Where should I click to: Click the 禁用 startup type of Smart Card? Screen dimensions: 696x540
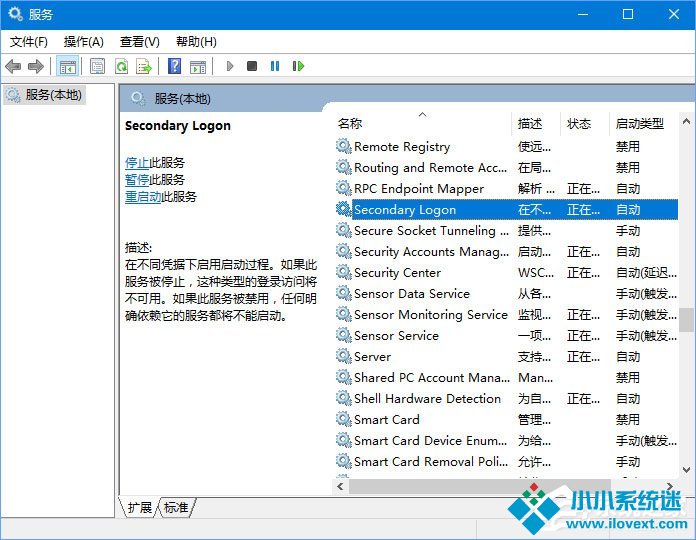(x=627, y=419)
